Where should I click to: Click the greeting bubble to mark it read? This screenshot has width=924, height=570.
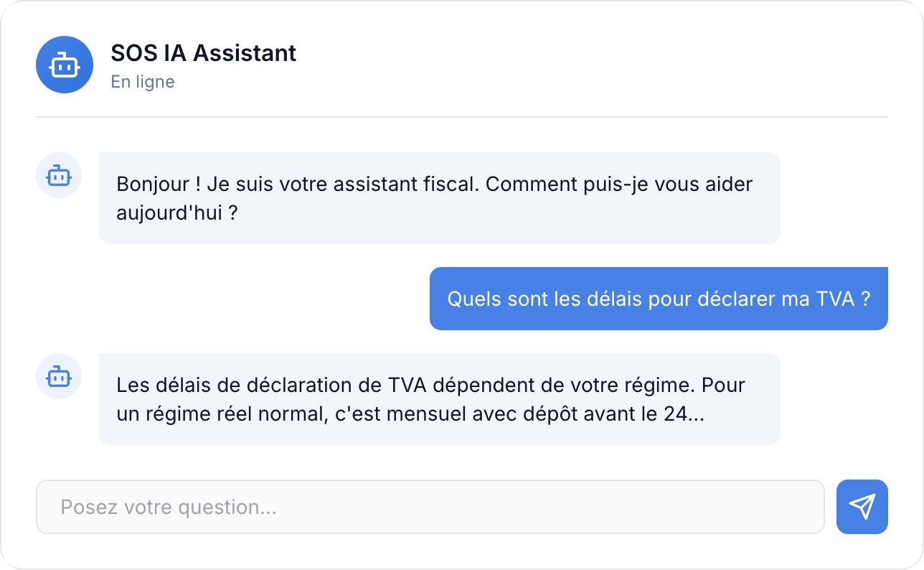[439, 197]
